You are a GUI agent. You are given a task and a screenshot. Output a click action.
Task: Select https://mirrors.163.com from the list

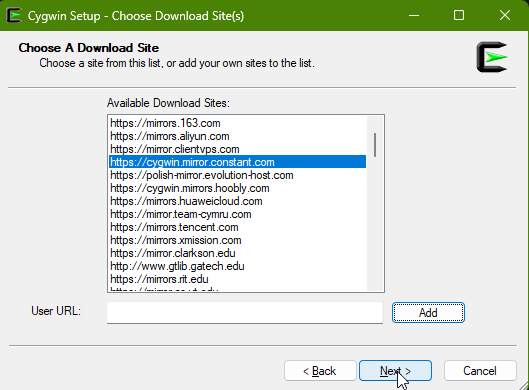tap(238, 123)
